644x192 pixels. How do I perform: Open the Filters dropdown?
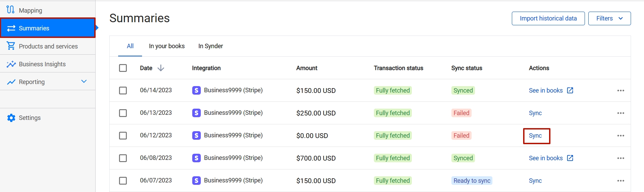point(610,18)
